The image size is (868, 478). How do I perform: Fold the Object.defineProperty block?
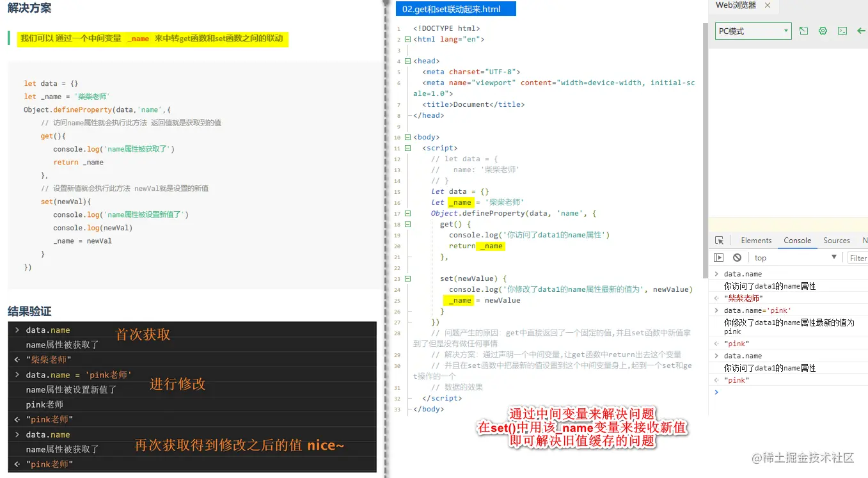point(408,213)
